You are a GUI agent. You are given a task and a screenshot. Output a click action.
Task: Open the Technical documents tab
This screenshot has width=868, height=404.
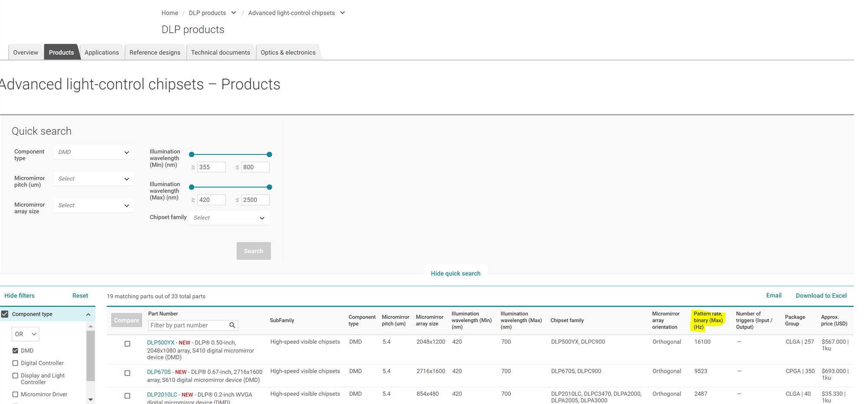[220, 52]
